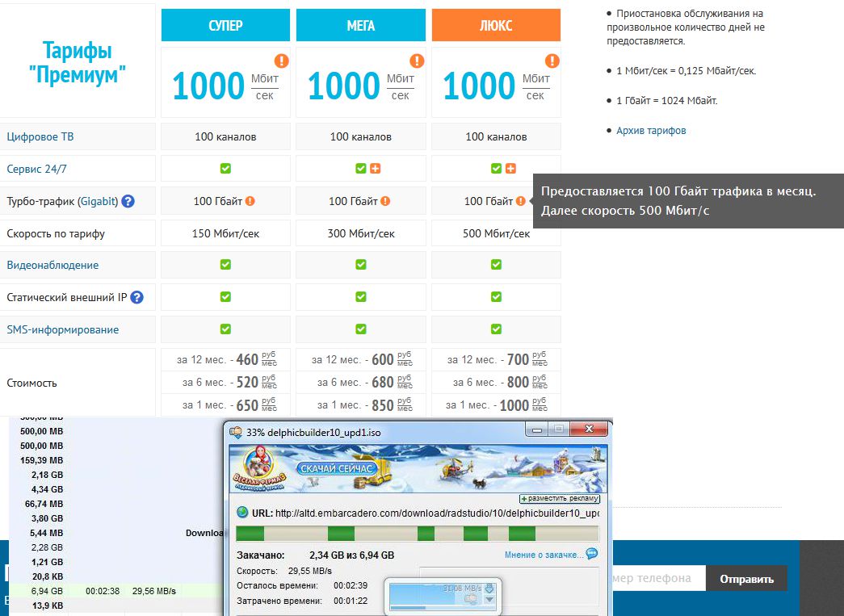Click exclamation icon next to ЛЮКС 100 Гбайт

pos(520,201)
